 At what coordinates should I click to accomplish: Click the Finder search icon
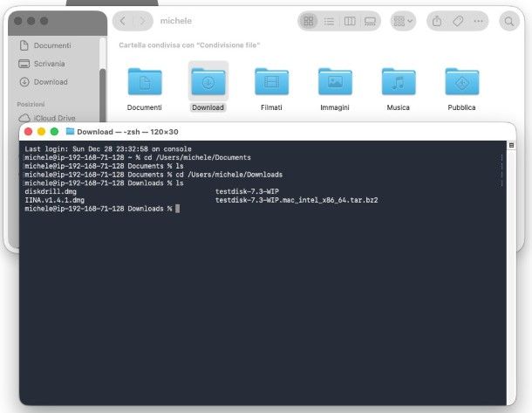pos(509,22)
